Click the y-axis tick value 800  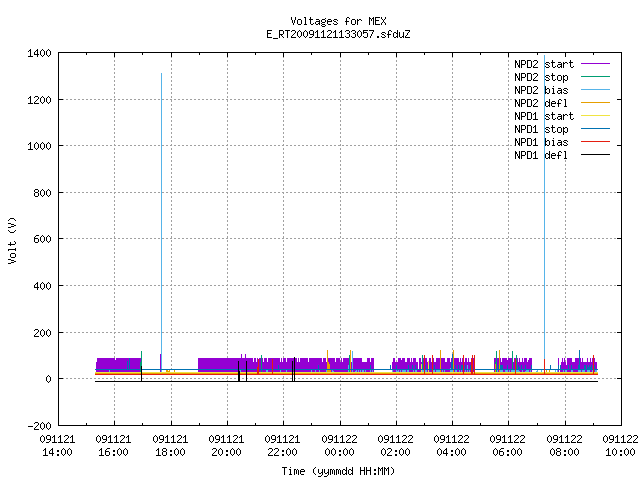click(x=42, y=193)
